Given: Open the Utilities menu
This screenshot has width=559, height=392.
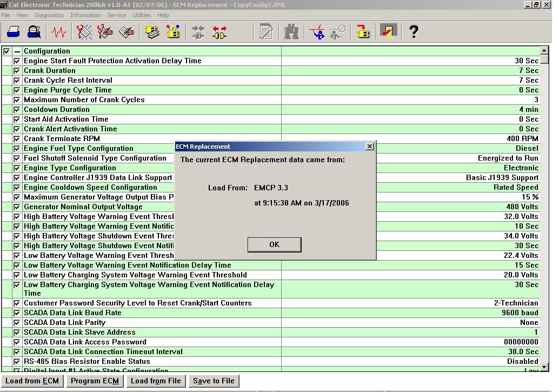Looking at the screenshot, I should [142, 15].
